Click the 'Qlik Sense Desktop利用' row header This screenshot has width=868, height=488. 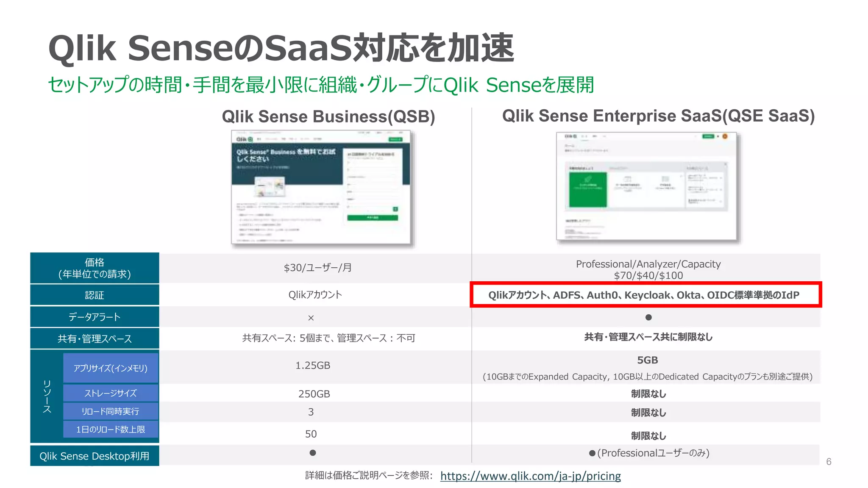95,456
